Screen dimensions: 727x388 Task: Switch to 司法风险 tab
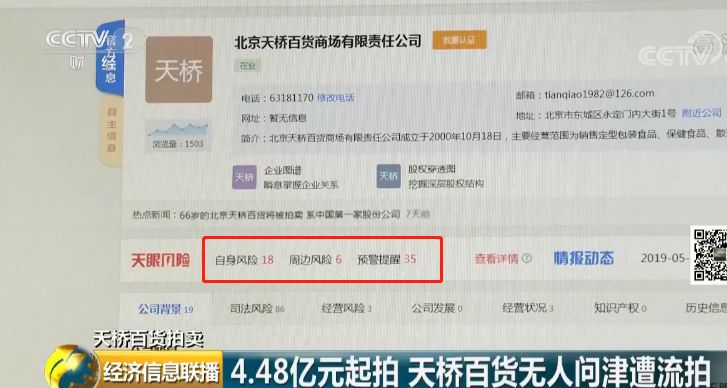[257, 308]
